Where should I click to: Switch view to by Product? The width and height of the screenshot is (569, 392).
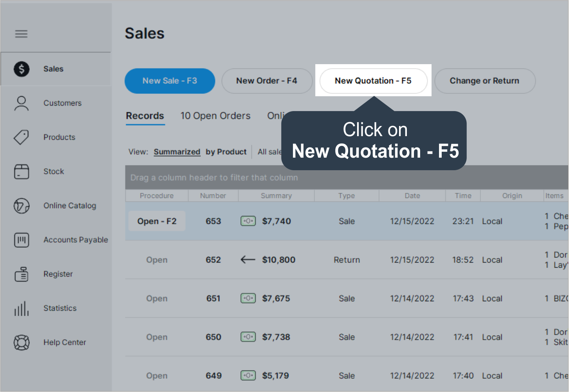(x=226, y=152)
